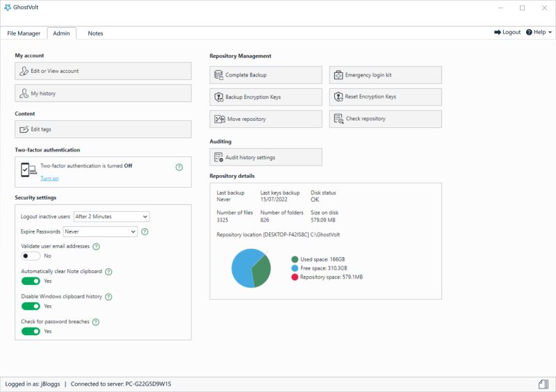This screenshot has width=556, height=392.
Task: Click the Emergency login kit icon
Action: (x=338, y=75)
